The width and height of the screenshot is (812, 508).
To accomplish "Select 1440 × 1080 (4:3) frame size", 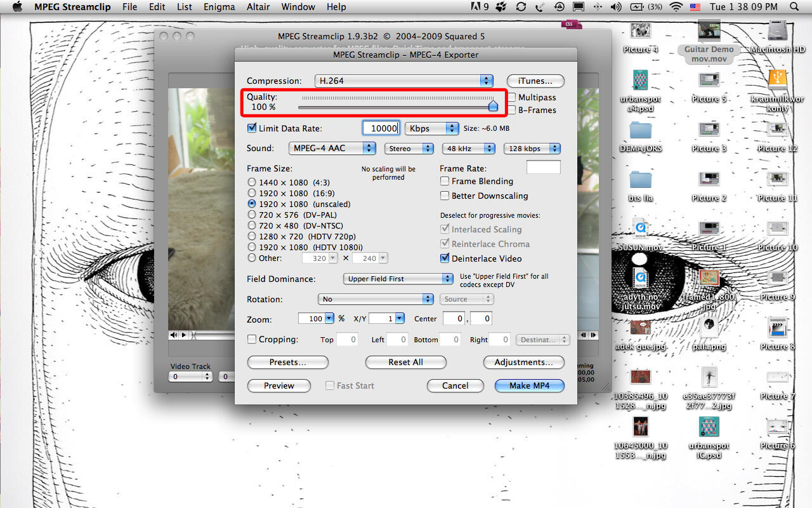I will [x=252, y=182].
